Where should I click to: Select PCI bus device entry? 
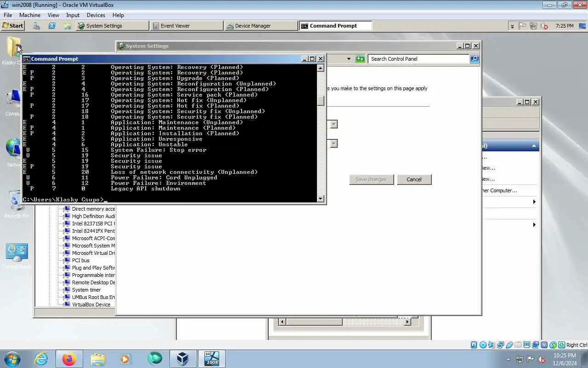77,260
